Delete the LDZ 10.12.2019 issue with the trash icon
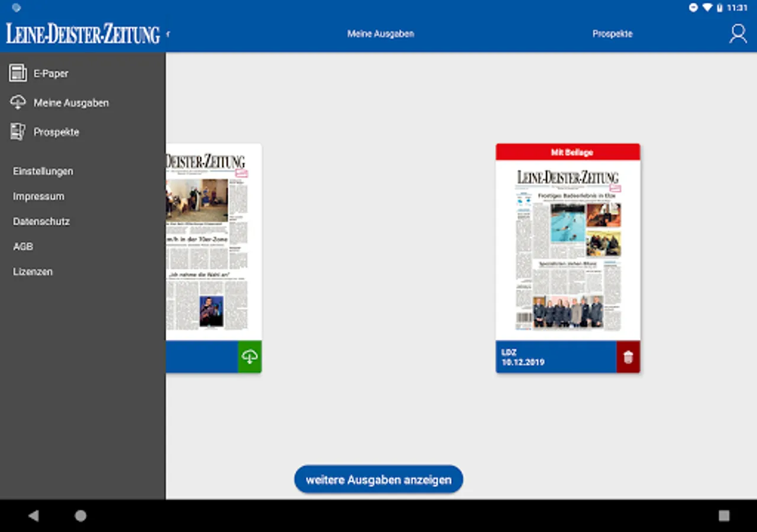 click(x=628, y=357)
